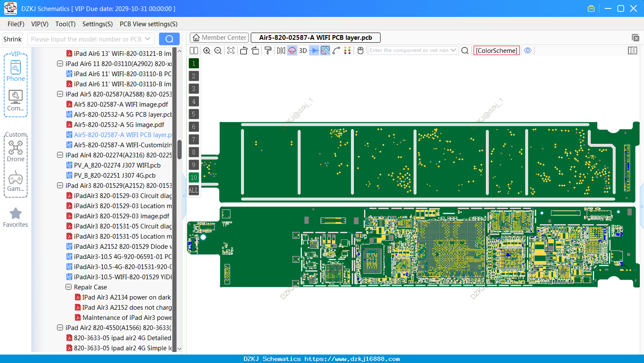Select the paint roller highlight tool
The width and height of the screenshot is (644, 363).
tap(268, 50)
